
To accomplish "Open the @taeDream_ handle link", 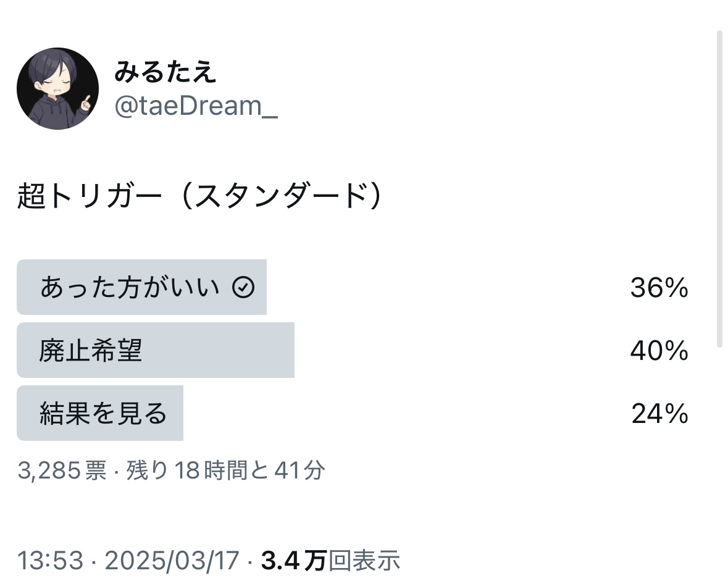I will (x=196, y=107).
